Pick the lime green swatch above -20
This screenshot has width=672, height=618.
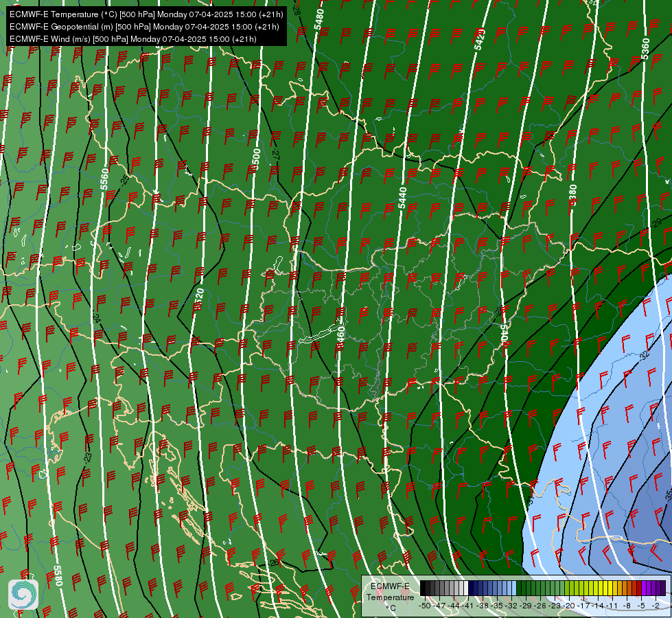[x=572, y=588]
